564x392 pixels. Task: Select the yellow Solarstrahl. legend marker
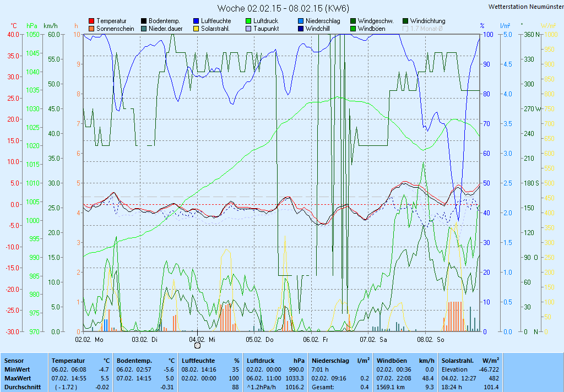[196, 29]
